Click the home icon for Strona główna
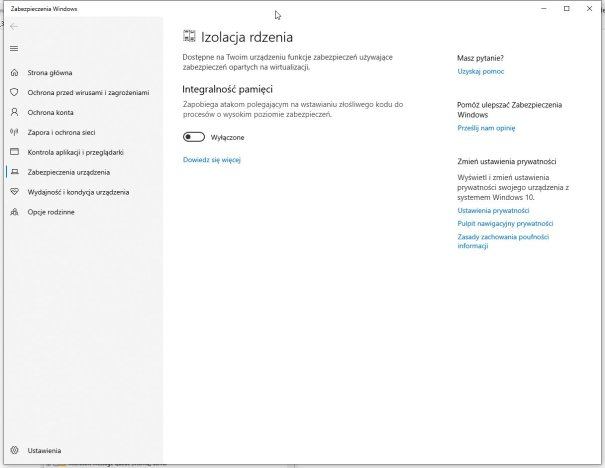 click(x=14, y=73)
